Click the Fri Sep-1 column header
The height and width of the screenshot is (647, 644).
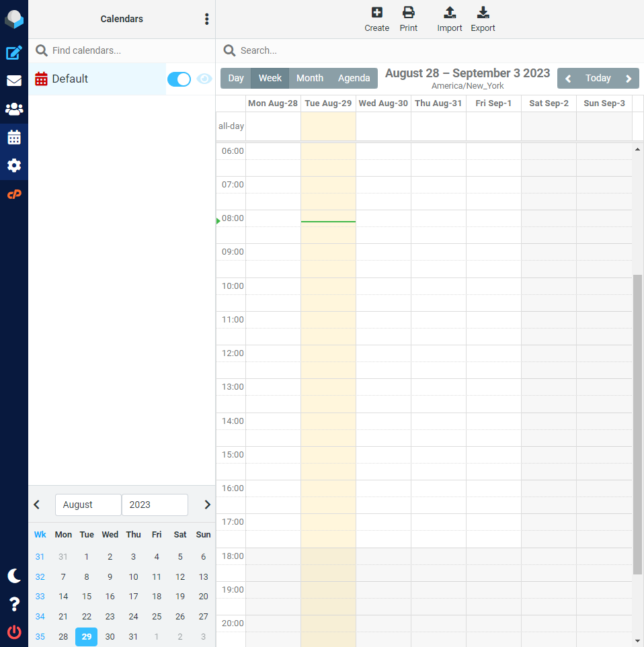(493, 103)
